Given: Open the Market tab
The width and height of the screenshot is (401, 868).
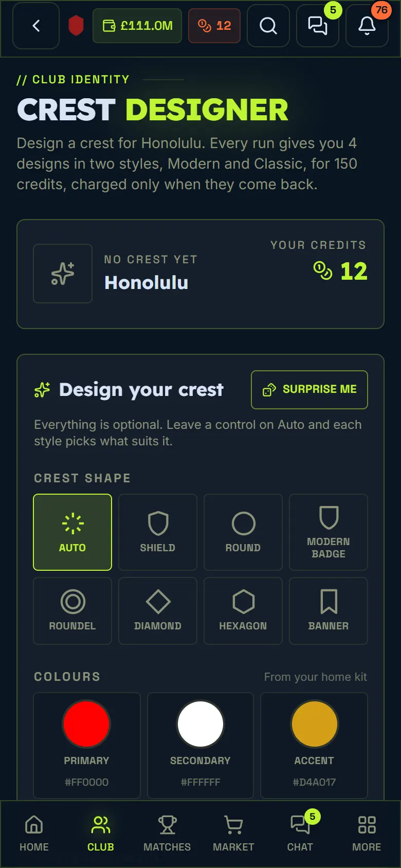Looking at the screenshot, I should pos(233,834).
